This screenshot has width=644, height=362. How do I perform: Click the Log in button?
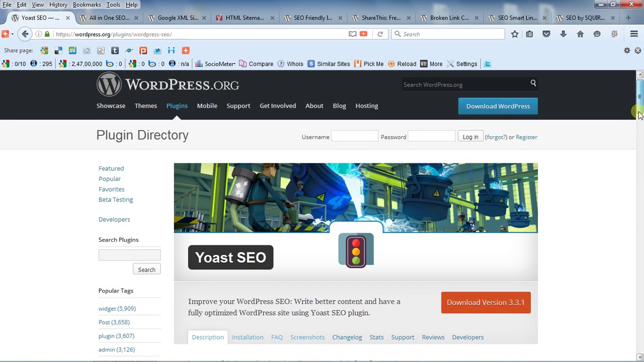(470, 137)
